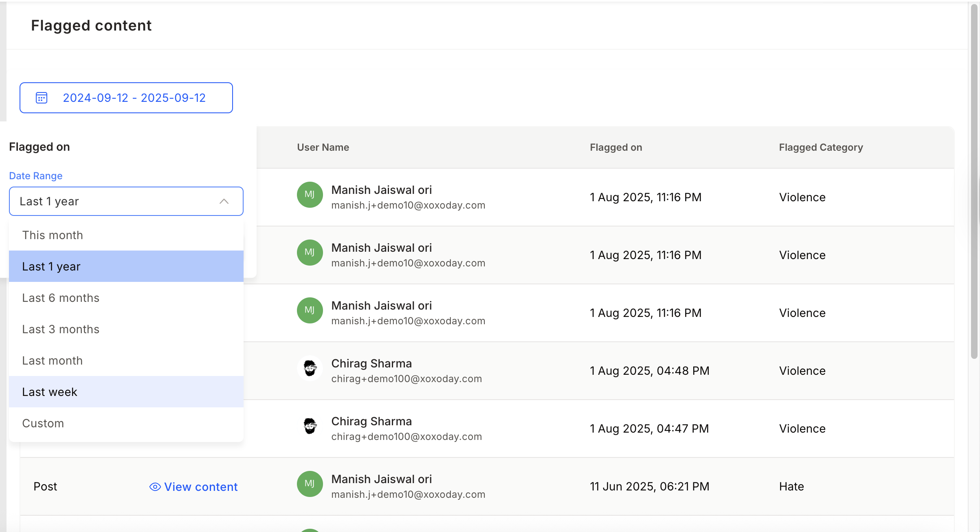This screenshot has width=980, height=532.
Task: Choose Last week option
Action: [x=126, y=392]
